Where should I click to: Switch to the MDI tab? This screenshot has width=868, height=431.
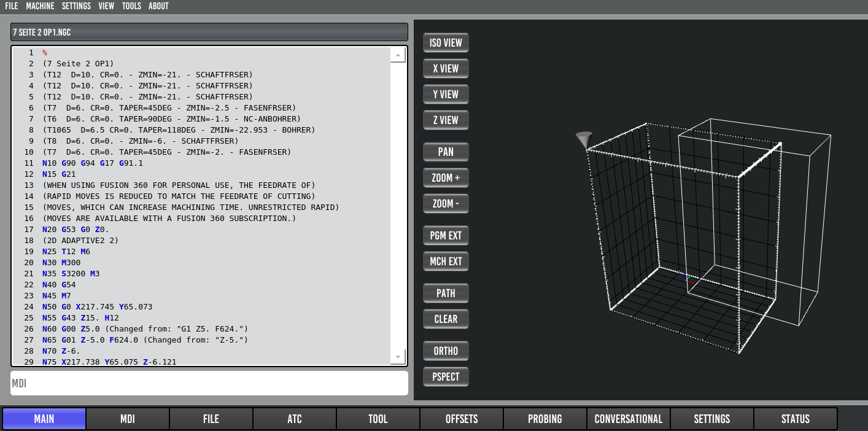pos(128,419)
